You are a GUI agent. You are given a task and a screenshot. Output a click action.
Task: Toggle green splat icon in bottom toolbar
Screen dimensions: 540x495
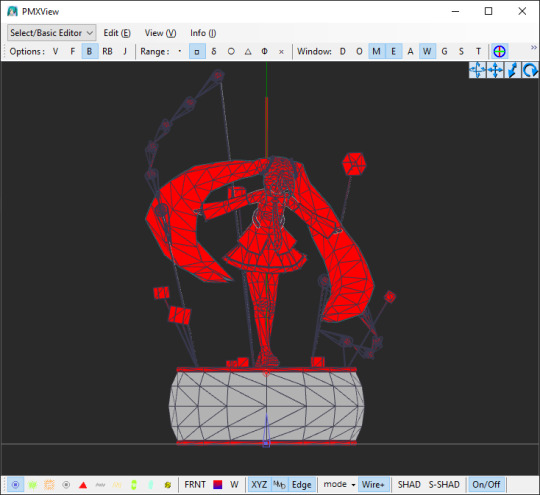[x=32, y=485]
